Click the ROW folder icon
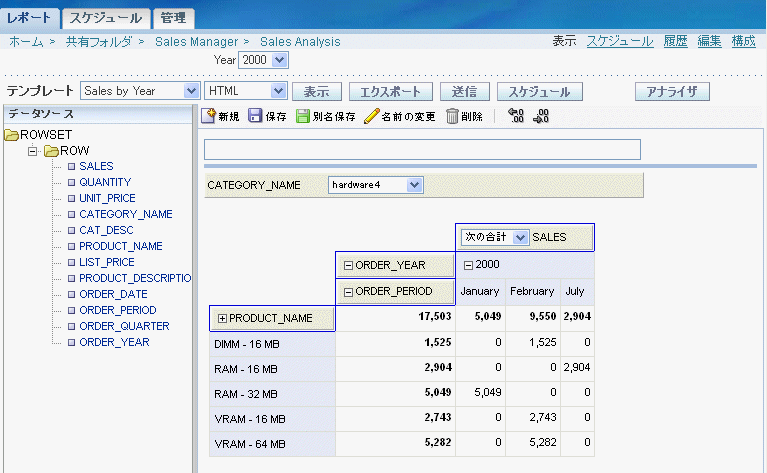The width and height of the screenshot is (767, 473). coord(51,151)
